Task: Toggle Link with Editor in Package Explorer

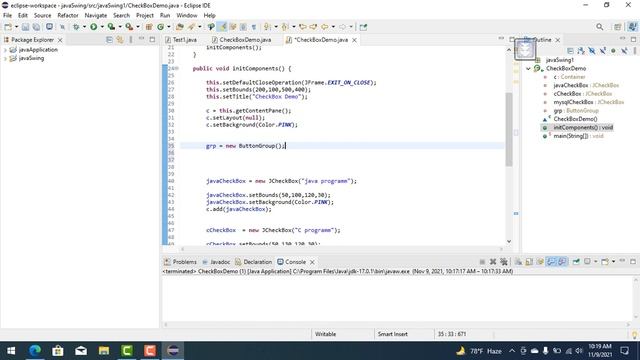Action: click(120, 40)
